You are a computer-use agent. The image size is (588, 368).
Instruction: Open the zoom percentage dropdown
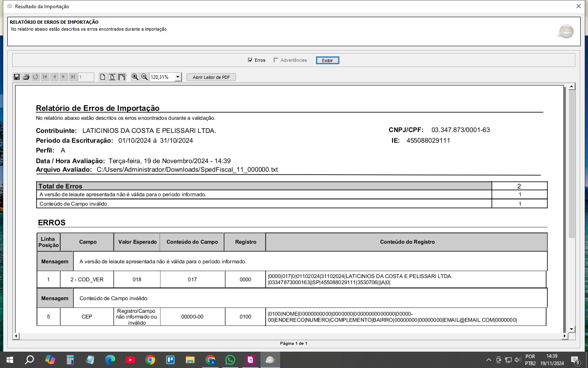178,77
